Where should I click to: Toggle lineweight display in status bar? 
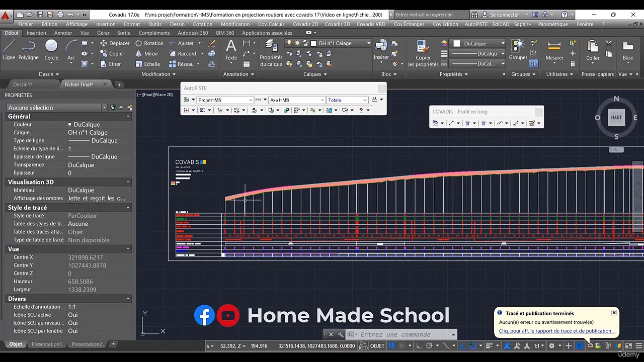pyautogui.click(x=489, y=346)
